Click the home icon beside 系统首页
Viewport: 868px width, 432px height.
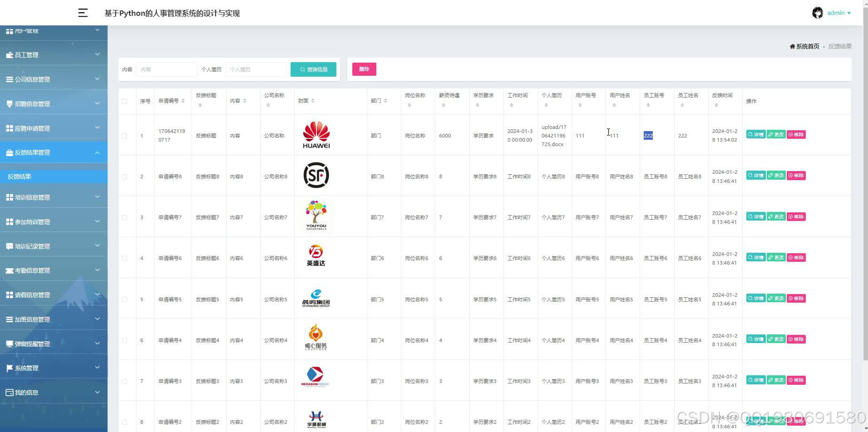coord(792,46)
